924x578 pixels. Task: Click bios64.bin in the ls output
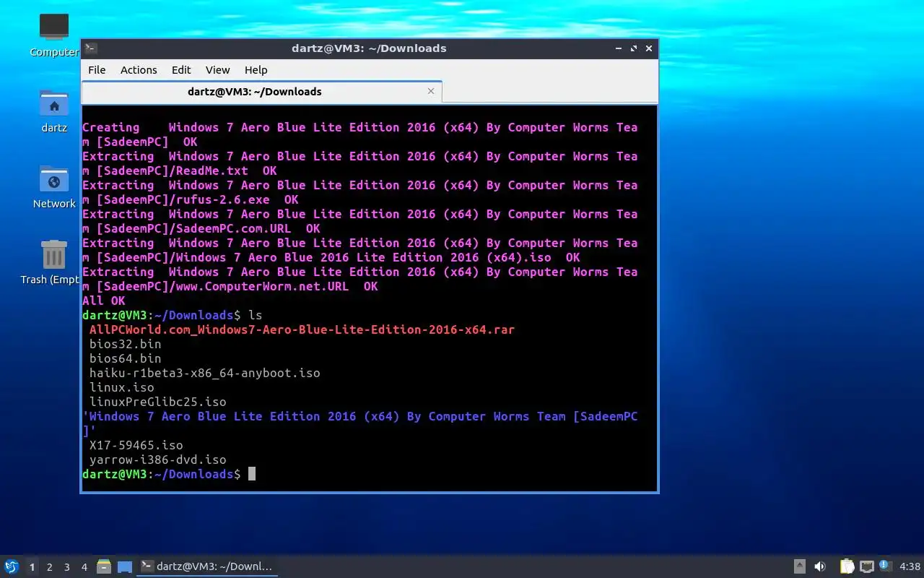click(125, 358)
